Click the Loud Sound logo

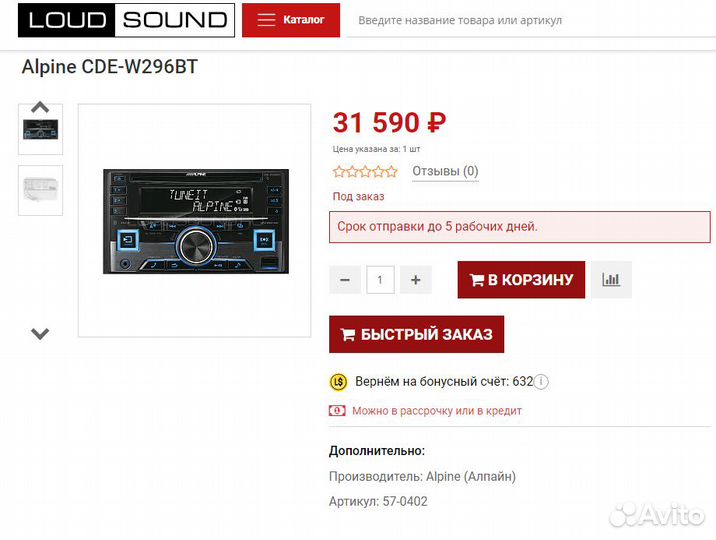coord(127,20)
